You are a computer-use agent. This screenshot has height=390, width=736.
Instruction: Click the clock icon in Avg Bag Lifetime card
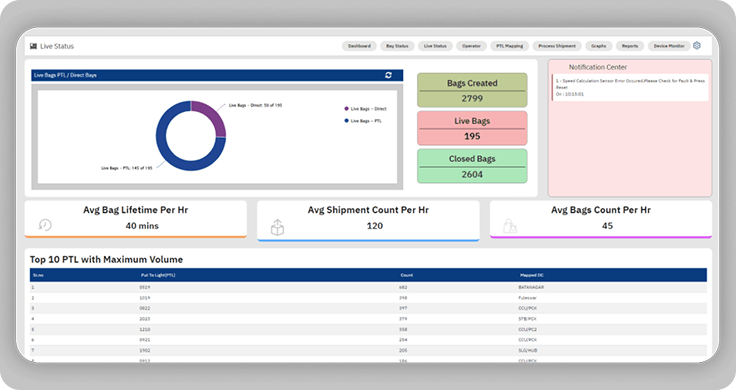click(x=45, y=225)
